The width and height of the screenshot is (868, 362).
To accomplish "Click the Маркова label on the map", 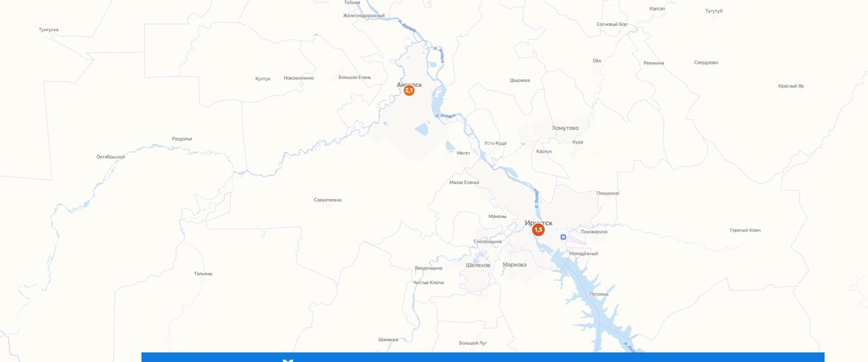I will [514, 264].
